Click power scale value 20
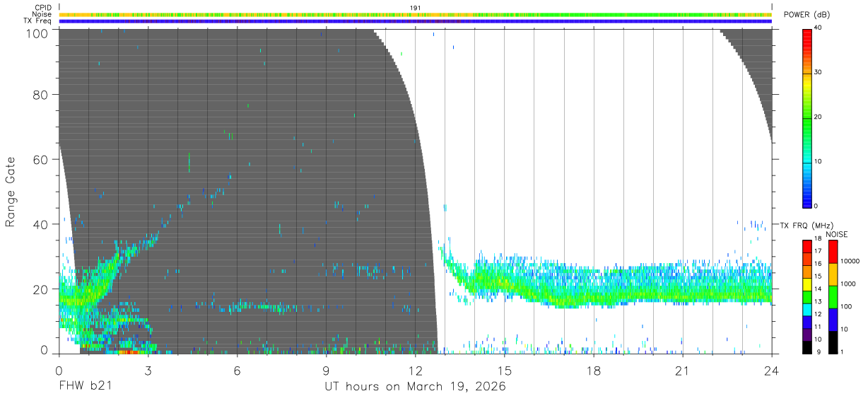Image resolution: width=868 pixels, height=401 pixels. point(819,117)
